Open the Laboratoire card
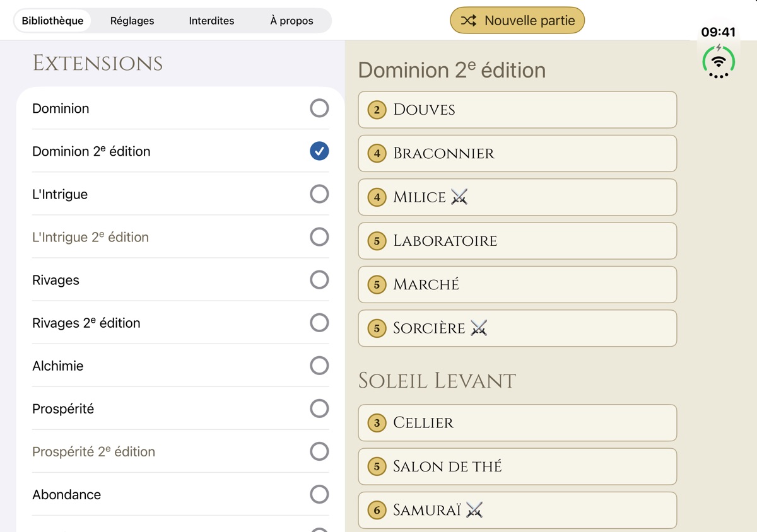Screen dimensions: 757x532 (517, 241)
